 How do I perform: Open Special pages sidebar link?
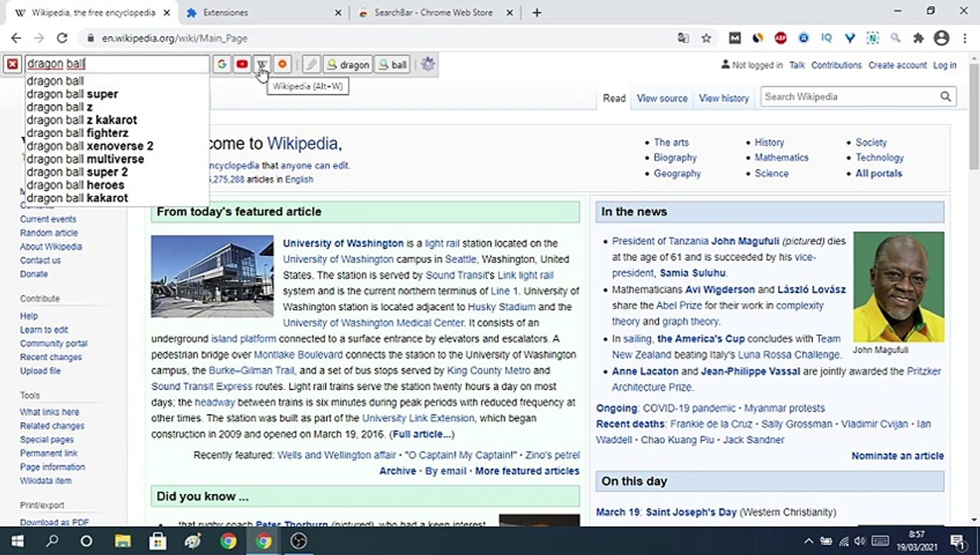pos(47,439)
